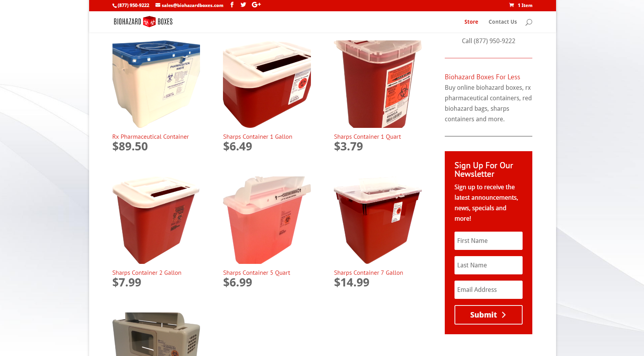Submit the newsletter form
644x356 pixels.
tap(488, 315)
